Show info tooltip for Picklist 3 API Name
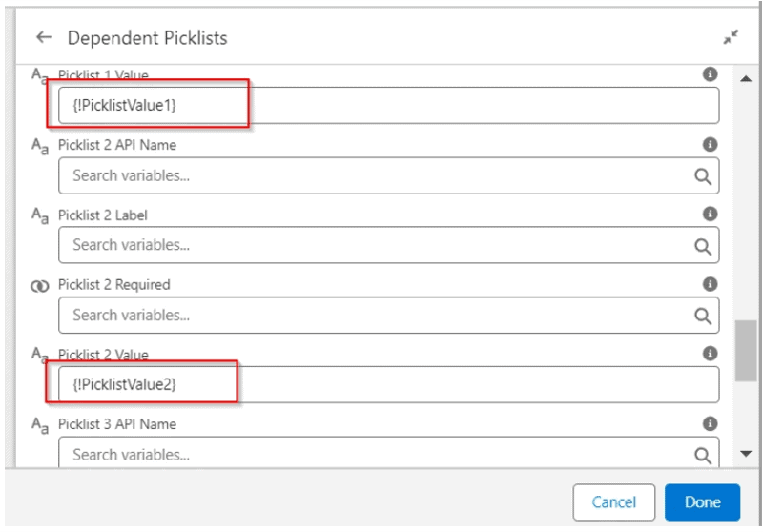Screen dimensions: 763x532 tap(710, 423)
